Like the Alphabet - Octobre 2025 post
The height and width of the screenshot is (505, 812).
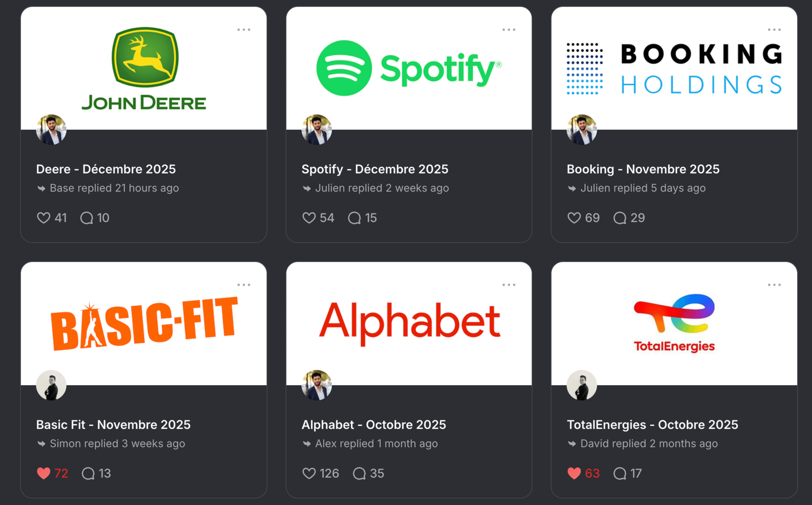coord(309,473)
